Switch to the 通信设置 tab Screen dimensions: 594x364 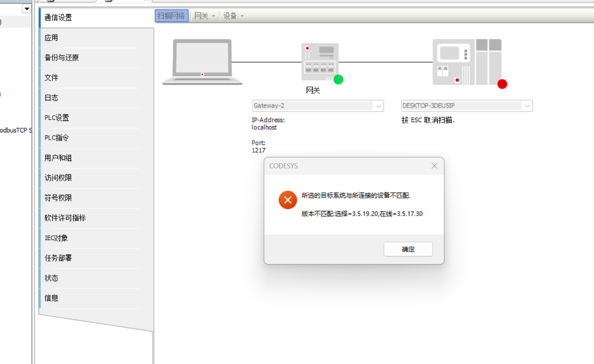pyautogui.click(x=58, y=18)
